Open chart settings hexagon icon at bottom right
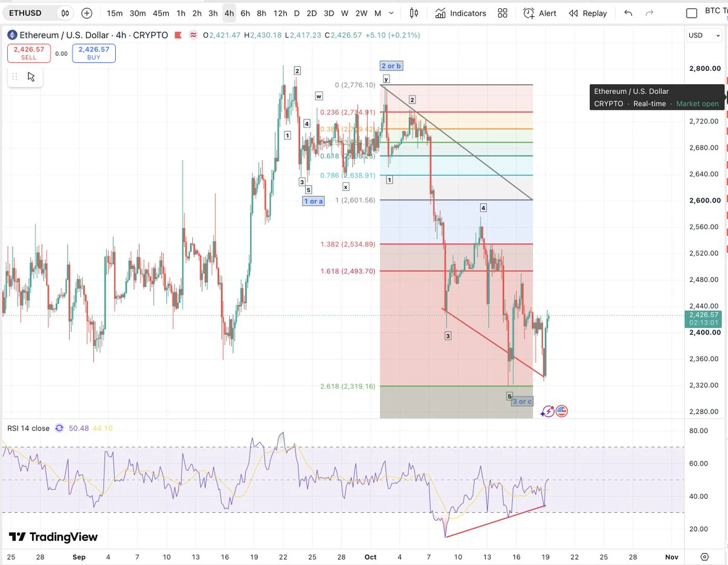This screenshot has width=728, height=565. [704, 557]
